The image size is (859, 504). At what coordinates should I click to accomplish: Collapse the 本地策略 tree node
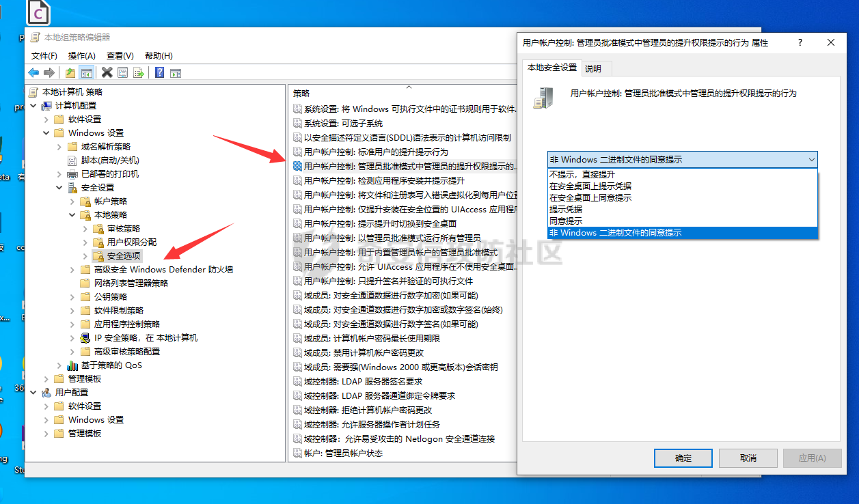(72, 214)
